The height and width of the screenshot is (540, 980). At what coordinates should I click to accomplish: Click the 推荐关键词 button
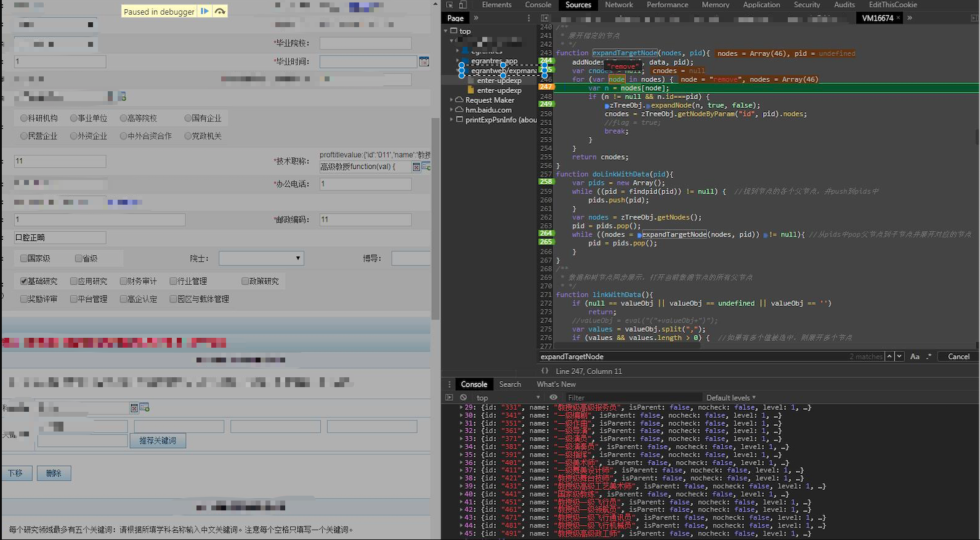tap(158, 441)
